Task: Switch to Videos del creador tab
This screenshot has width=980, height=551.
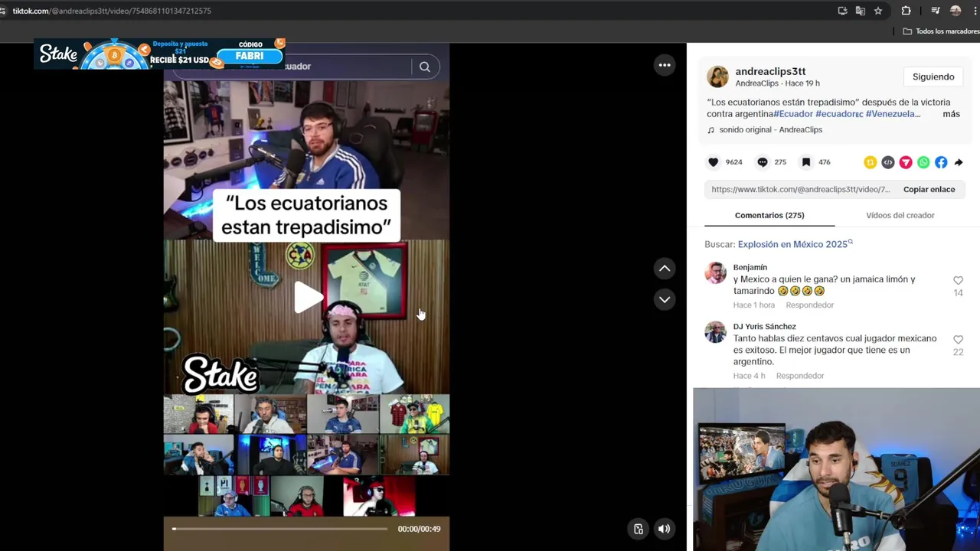Action: tap(900, 215)
